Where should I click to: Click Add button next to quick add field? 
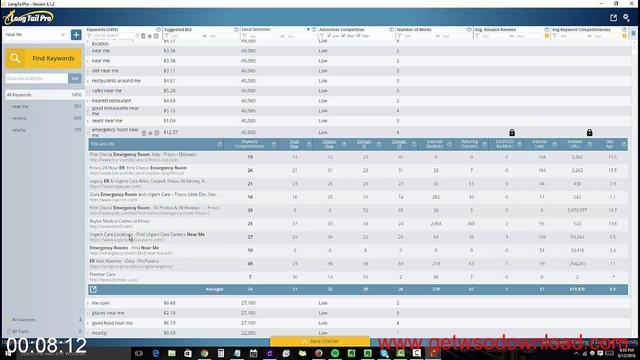coord(75,78)
